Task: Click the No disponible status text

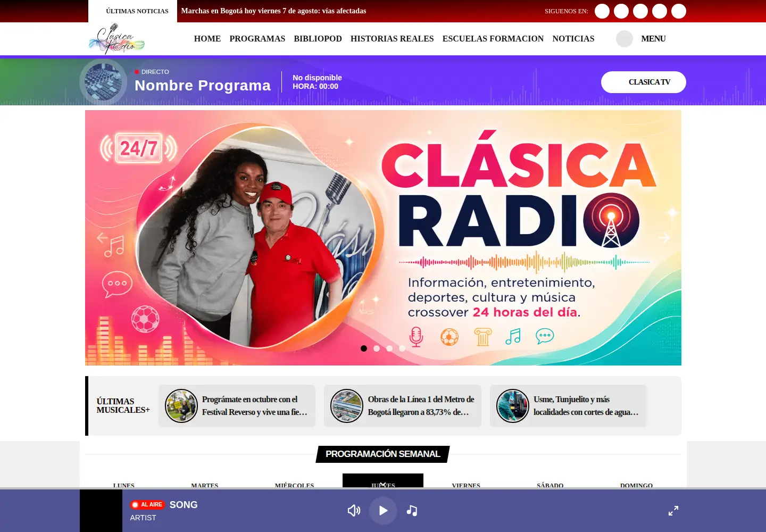Action: tap(317, 78)
